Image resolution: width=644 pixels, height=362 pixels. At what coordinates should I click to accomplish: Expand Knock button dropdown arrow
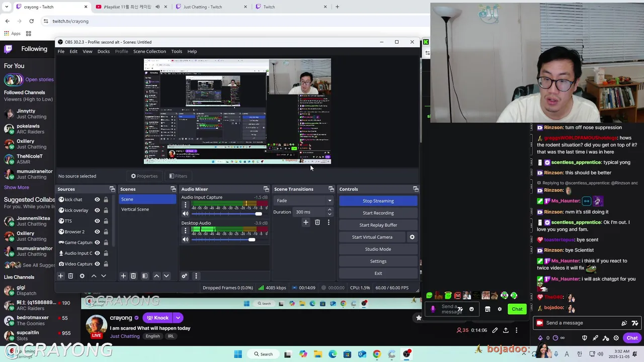[178, 318]
